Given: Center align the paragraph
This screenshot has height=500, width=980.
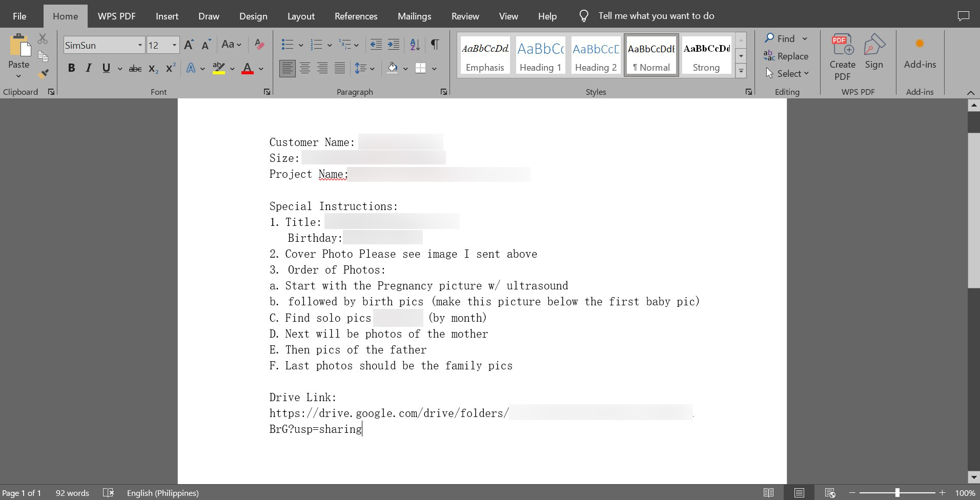Looking at the screenshot, I should (x=305, y=68).
